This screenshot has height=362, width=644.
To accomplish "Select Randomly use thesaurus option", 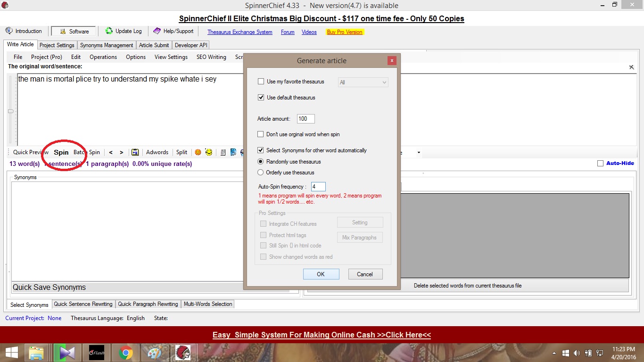I will (261, 162).
